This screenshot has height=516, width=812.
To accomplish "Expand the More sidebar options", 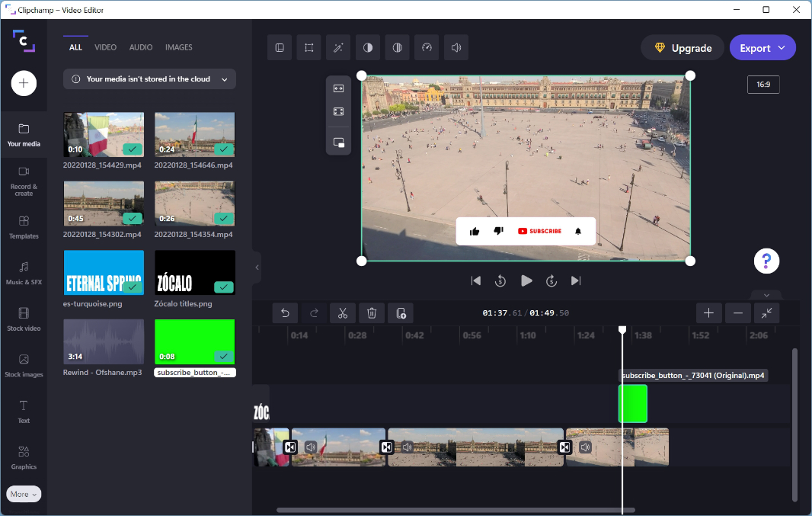I will 24,494.
